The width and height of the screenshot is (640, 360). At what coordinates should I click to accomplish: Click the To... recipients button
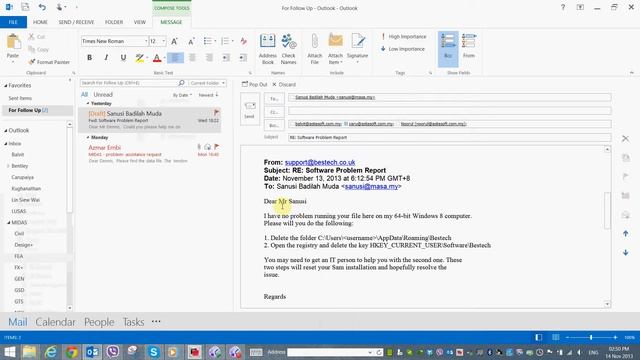(x=274, y=98)
